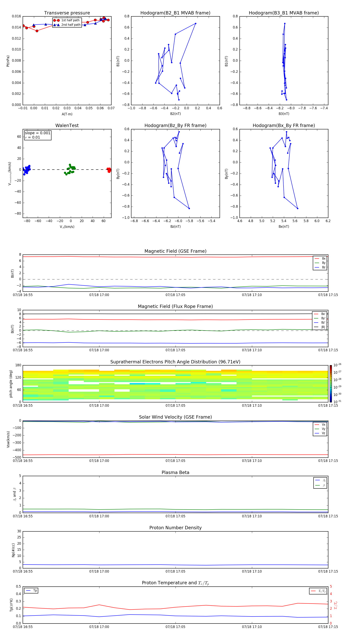Image resolution: width=351 pixels, height=644 pixels.
Task: Click the "V_remaining(km/s)" y-axis label
Action: [x=10, y=173]
